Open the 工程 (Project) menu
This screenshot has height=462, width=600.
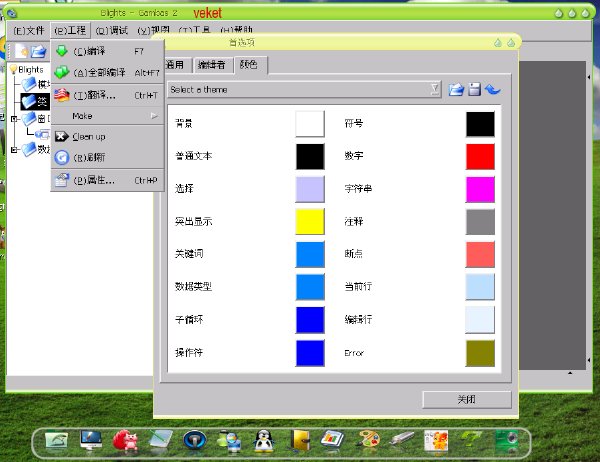coord(70,30)
